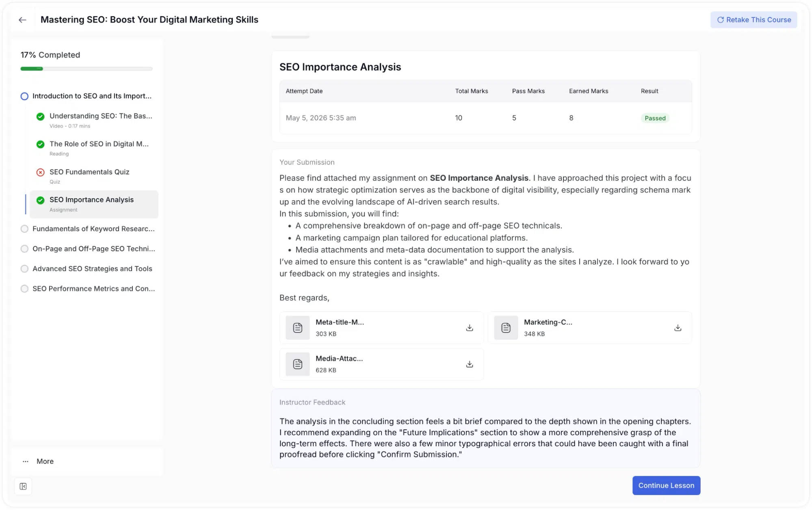The width and height of the screenshot is (812, 510).
Task: Click circle beside Introduction to SEO section
Action: tap(24, 96)
